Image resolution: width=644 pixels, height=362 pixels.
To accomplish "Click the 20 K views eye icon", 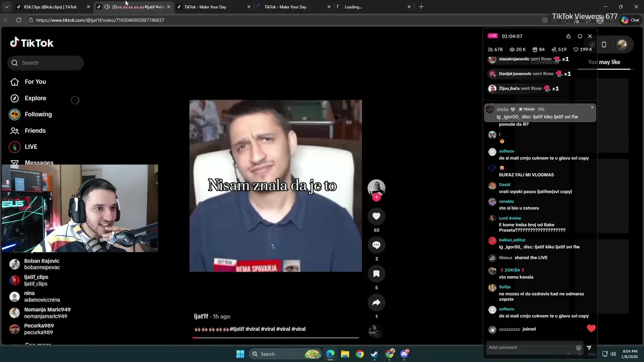I will pos(512,49).
